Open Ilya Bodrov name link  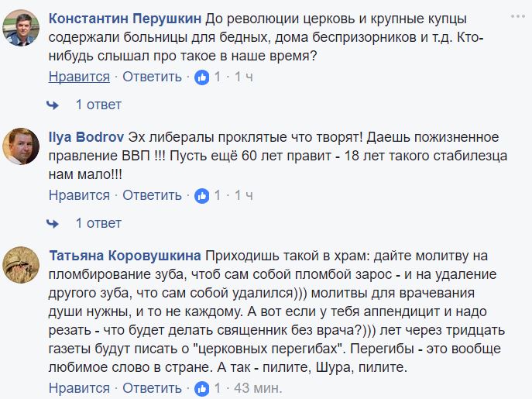(86, 137)
